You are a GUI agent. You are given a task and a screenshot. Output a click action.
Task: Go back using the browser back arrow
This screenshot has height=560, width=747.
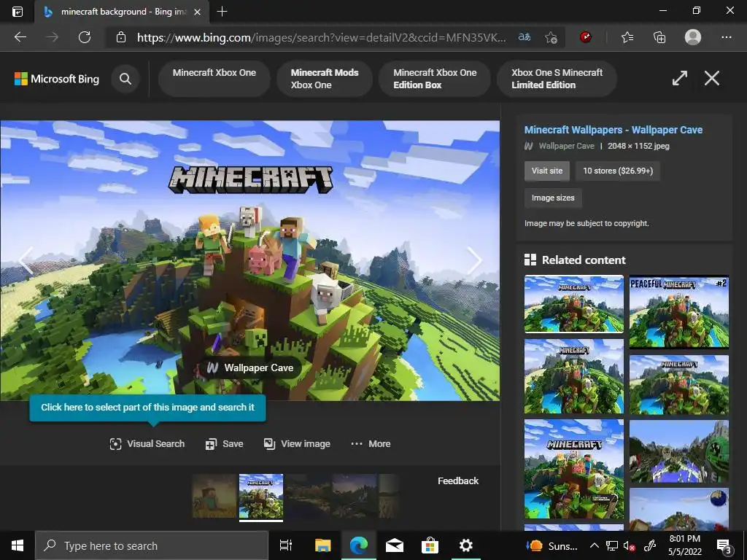click(20, 37)
